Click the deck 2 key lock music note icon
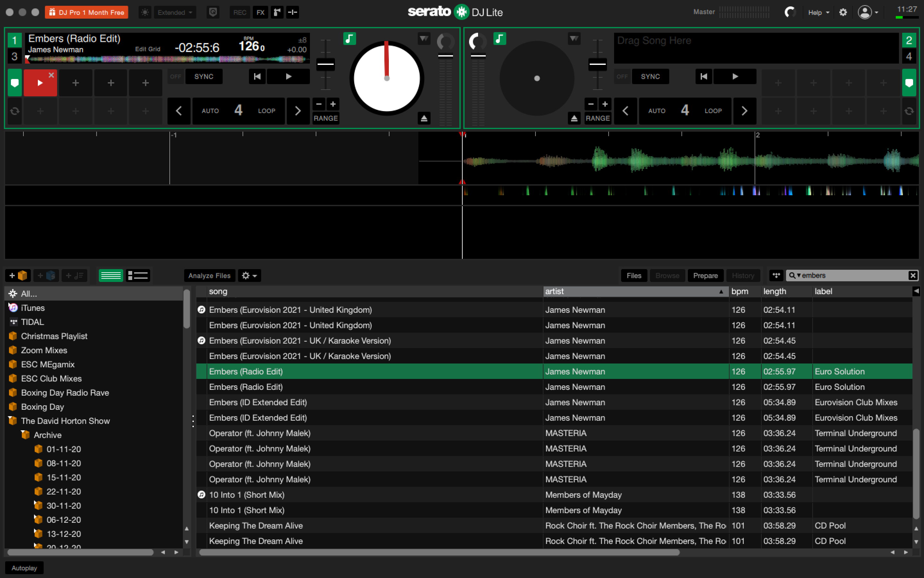Screen dimensions: 924x578 coord(500,39)
